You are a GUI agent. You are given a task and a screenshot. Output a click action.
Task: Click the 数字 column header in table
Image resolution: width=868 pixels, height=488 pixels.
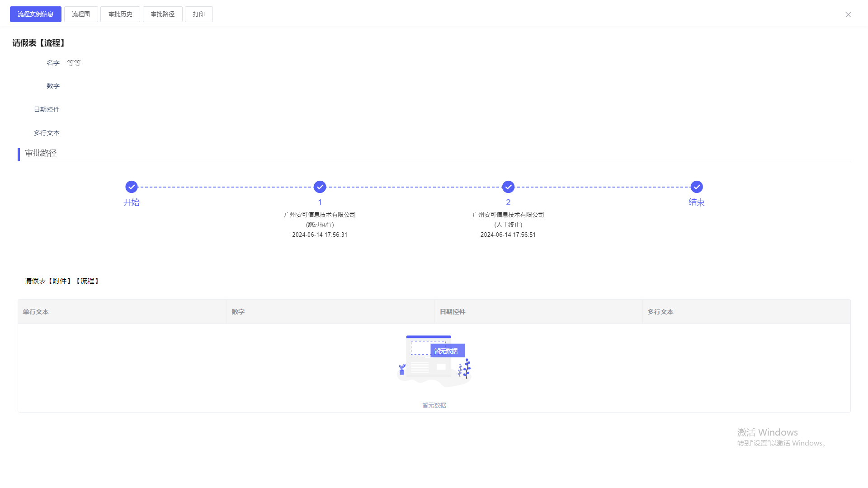(238, 312)
